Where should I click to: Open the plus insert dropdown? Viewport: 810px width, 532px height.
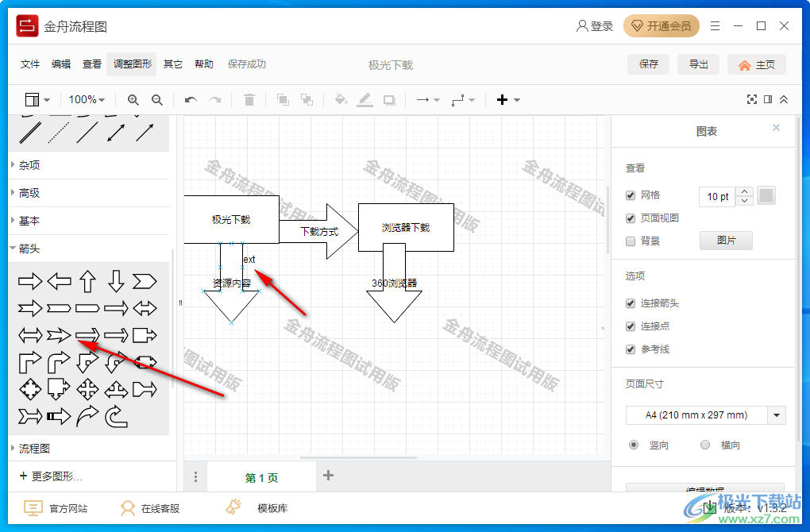(508, 100)
